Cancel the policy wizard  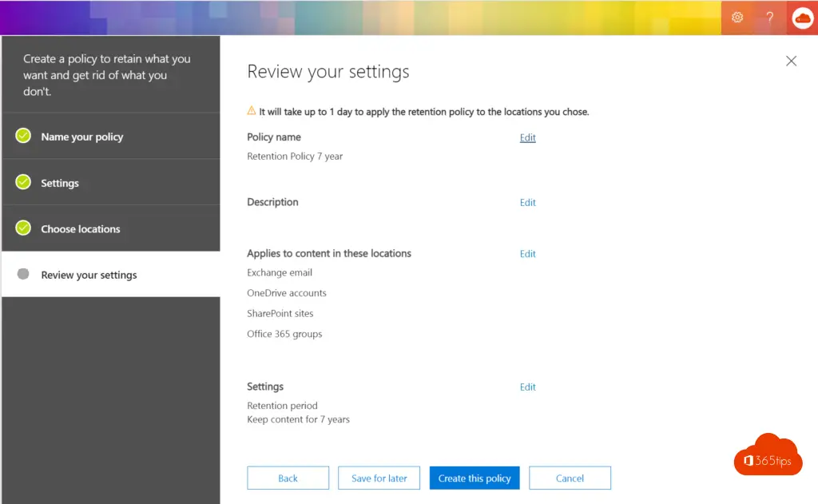point(570,478)
